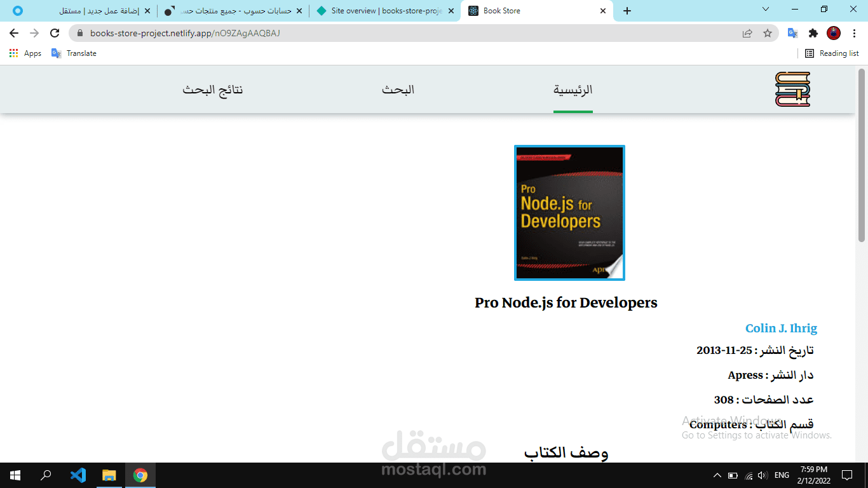Close the إضافة عمل جديد tab
The width and height of the screenshot is (868, 488).
pos(147,11)
